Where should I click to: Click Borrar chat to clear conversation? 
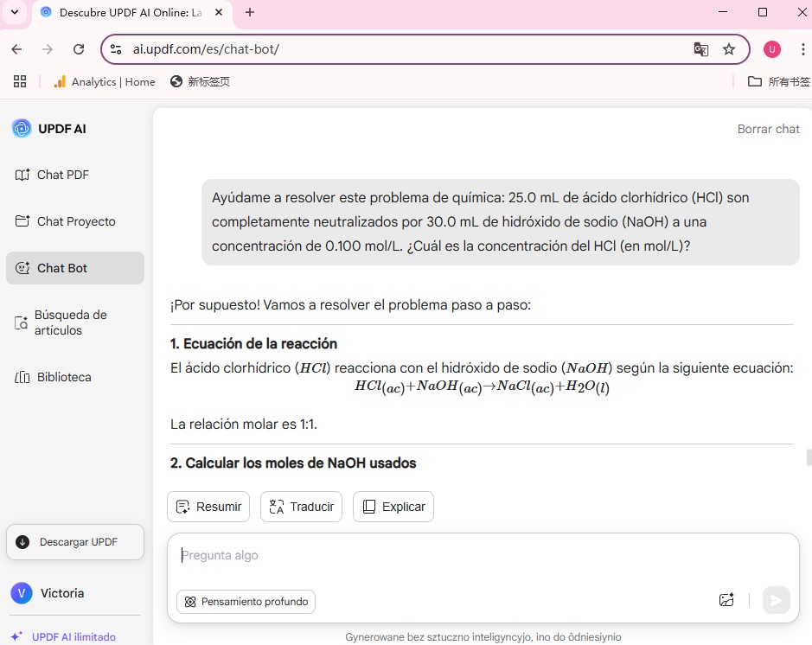coord(768,129)
